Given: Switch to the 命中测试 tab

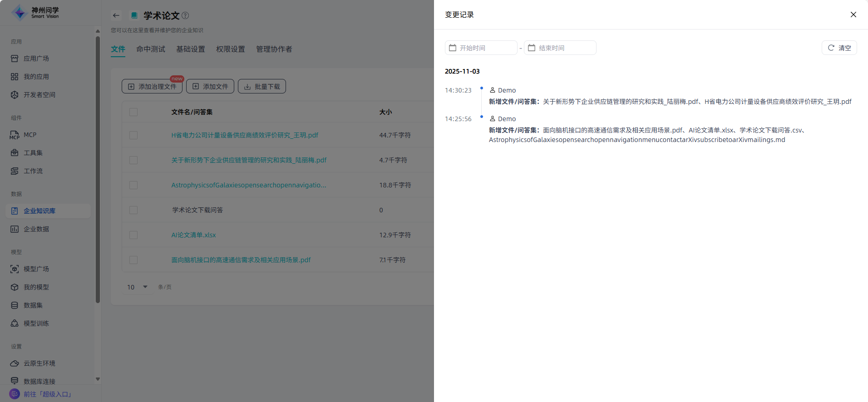Looking at the screenshot, I should pyautogui.click(x=151, y=49).
